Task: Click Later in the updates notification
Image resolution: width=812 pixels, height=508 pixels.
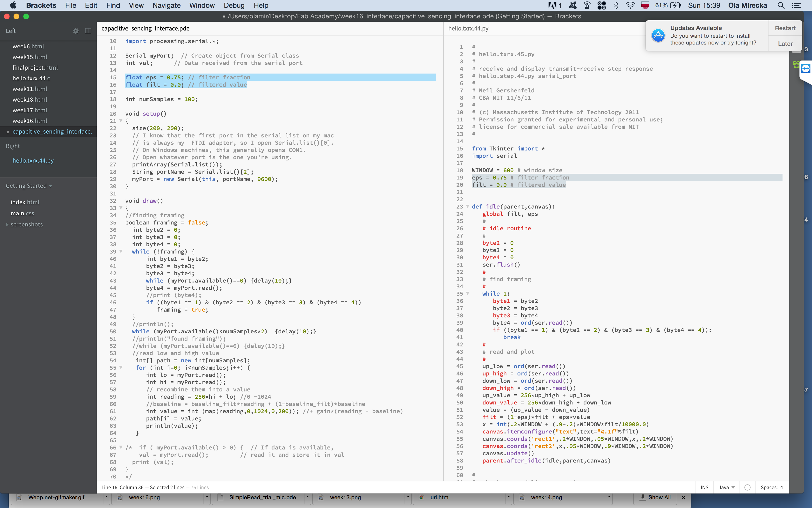Action: point(785,44)
